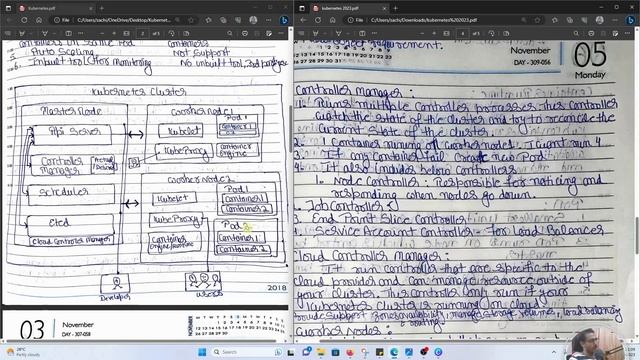Open Bing chat in left window
Image resolution: width=640 pixels, height=360 pixels.
click(x=284, y=20)
